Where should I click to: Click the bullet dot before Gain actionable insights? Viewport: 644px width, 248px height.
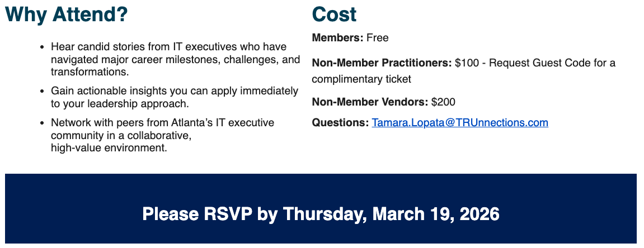43,91
